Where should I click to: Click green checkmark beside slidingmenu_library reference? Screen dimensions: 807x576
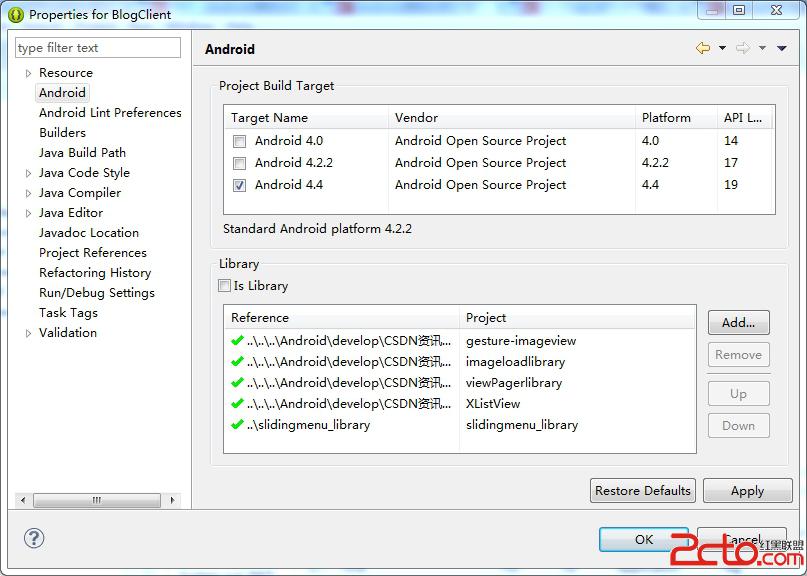tap(237, 425)
